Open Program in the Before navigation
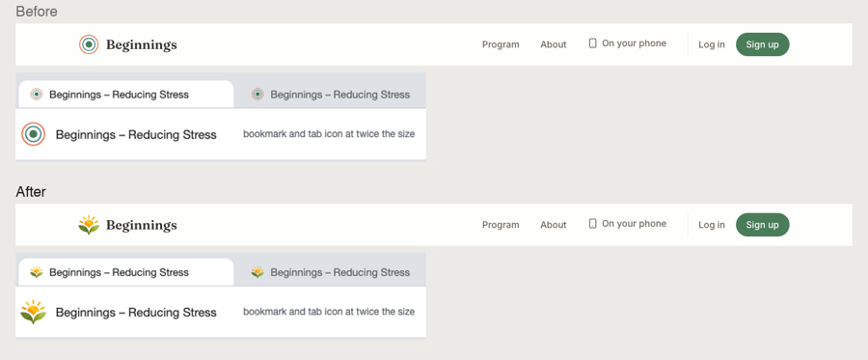Viewport: 868px width, 360px height. pos(501,44)
